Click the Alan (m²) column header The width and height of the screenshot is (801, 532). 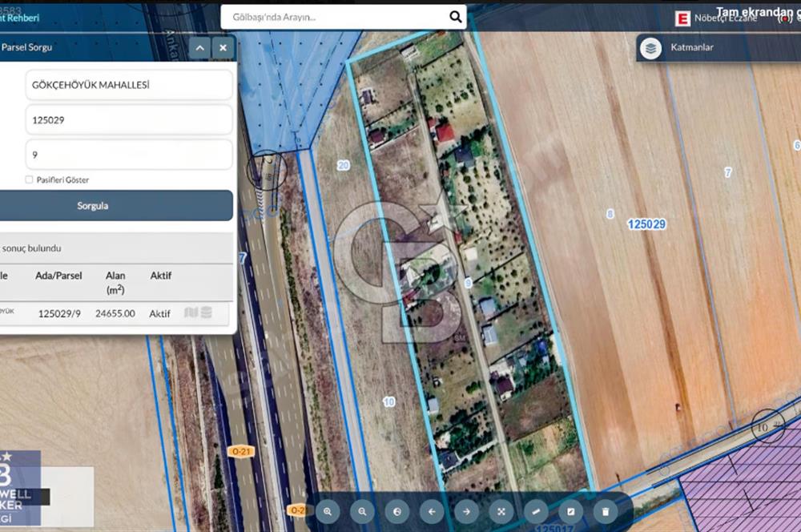click(x=115, y=283)
